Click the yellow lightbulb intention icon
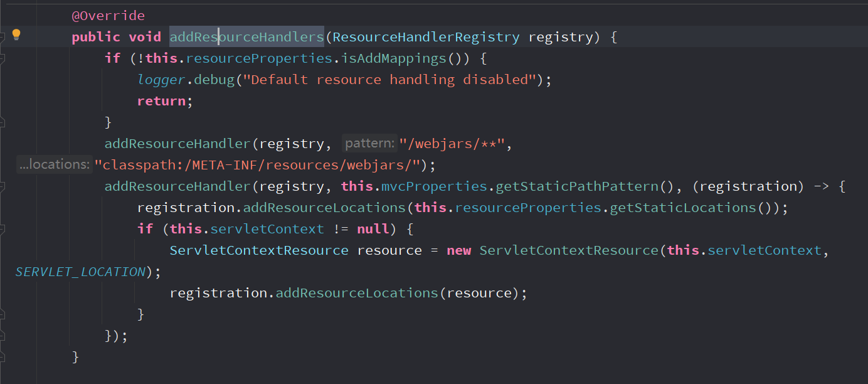Viewport: 868px width, 384px height. [17, 35]
